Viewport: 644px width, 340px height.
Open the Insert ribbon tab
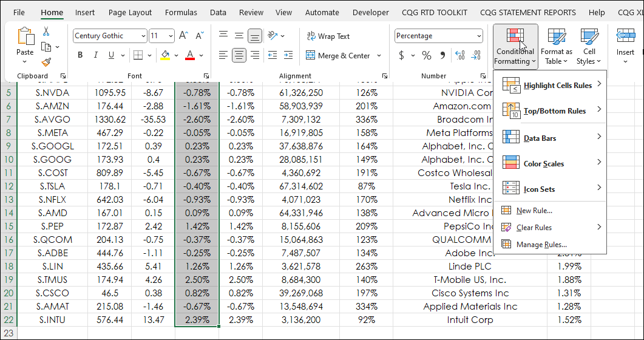coord(85,13)
